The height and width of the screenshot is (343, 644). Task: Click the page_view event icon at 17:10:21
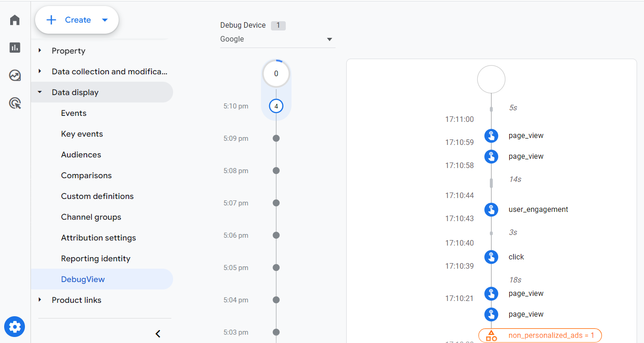[x=491, y=294]
